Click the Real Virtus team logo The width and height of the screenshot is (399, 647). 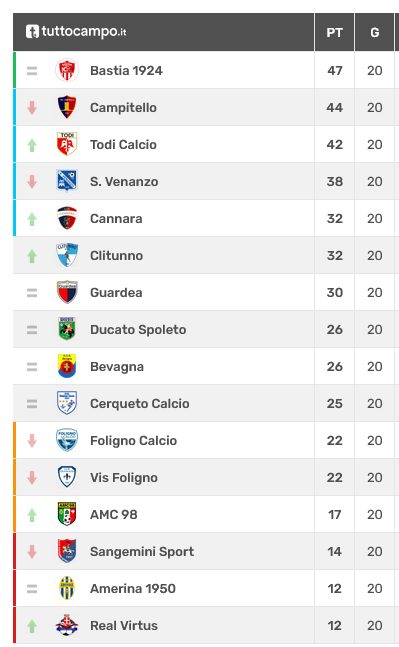click(67, 625)
